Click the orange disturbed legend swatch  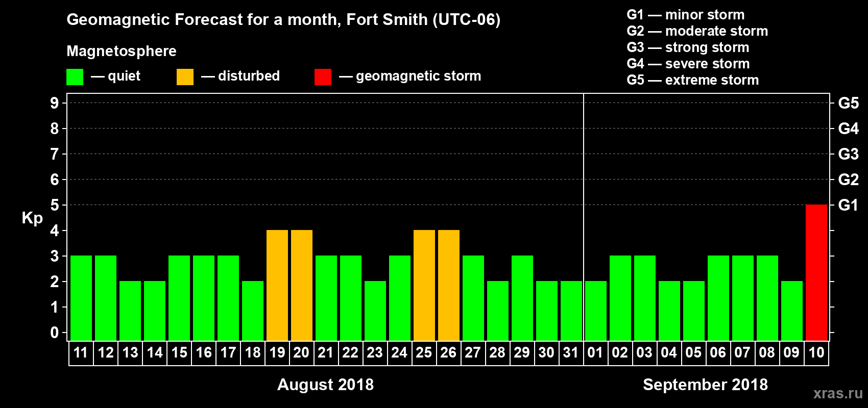pos(185,77)
